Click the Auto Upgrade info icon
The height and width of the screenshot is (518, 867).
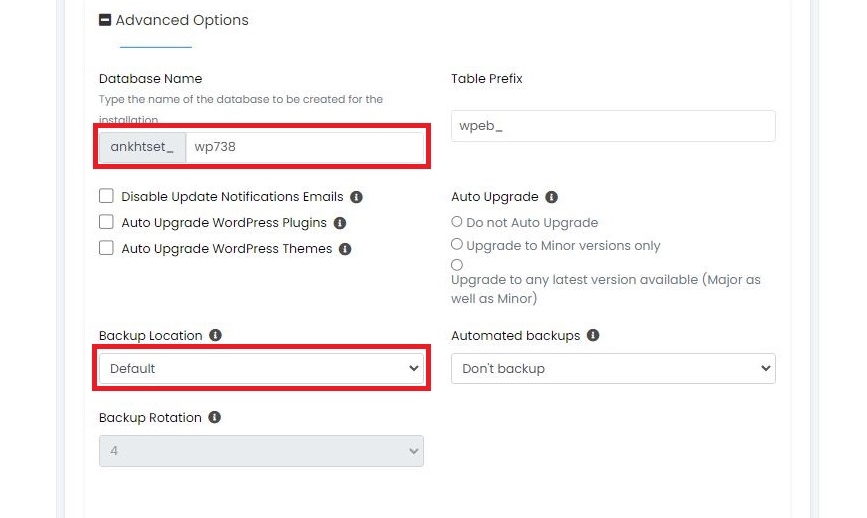click(551, 197)
